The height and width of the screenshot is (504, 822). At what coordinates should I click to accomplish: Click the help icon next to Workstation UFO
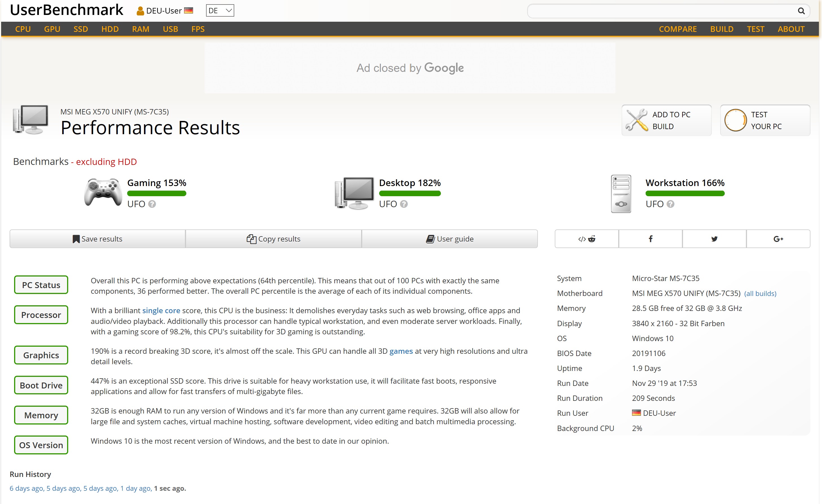pyautogui.click(x=670, y=204)
